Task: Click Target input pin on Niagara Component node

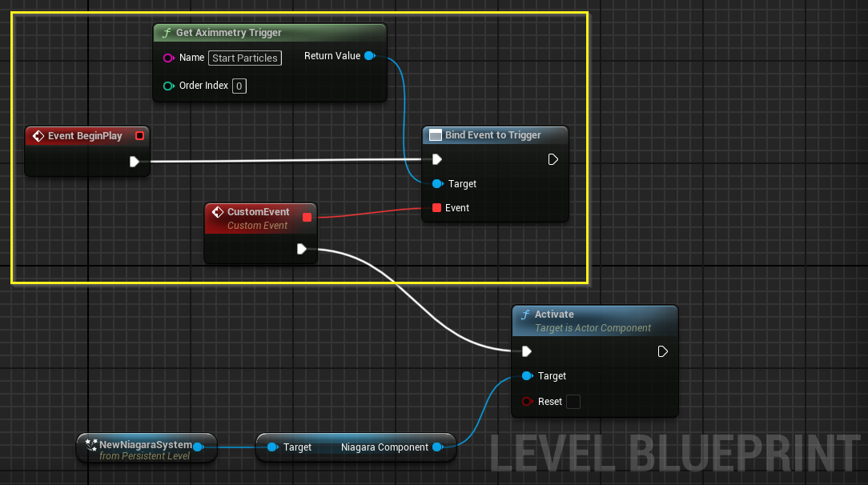Action: click(x=272, y=447)
